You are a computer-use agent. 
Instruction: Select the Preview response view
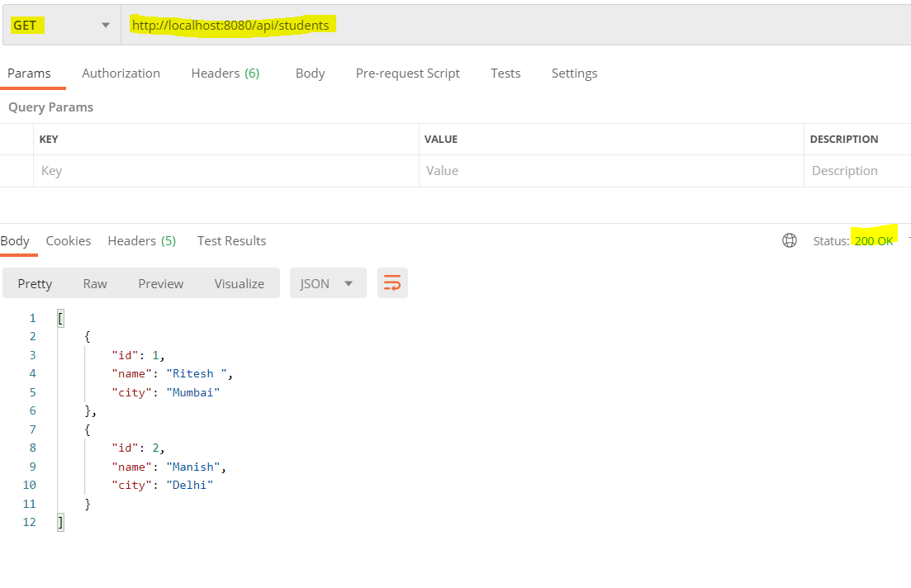point(160,283)
